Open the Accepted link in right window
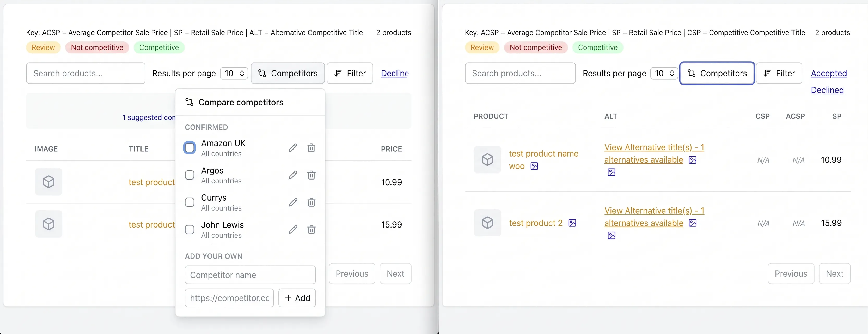Viewport: 868px width, 334px height. click(x=829, y=73)
